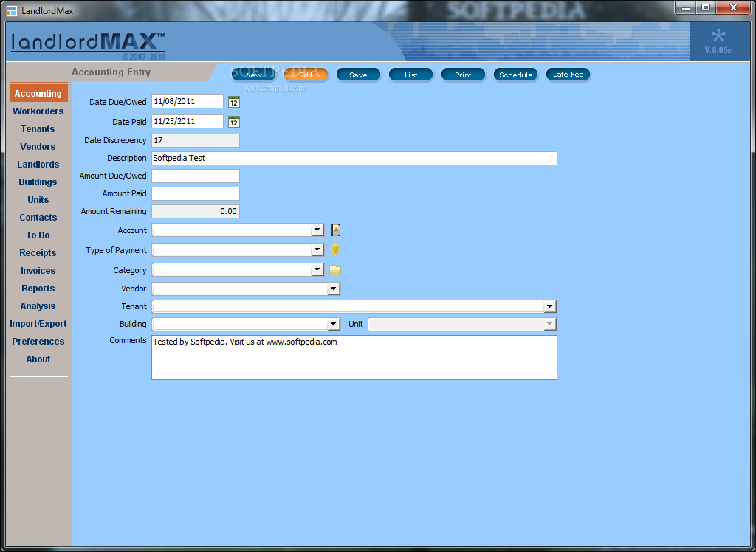Click the Description field with Softpedia Test
The height and width of the screenshot is (552, 756).
tap(354, 158)
